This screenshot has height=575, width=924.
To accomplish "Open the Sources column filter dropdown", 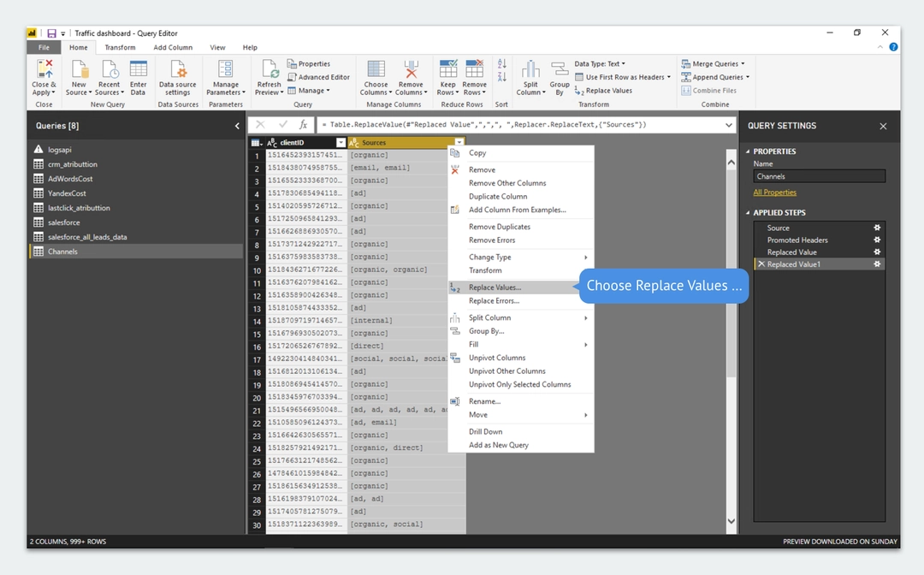I will pos(459,143).
